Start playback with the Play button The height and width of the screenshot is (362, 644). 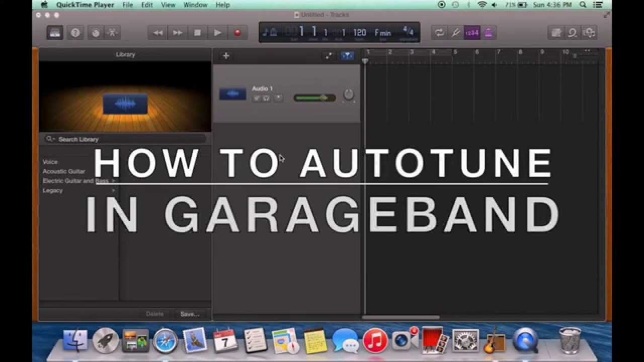217,33
